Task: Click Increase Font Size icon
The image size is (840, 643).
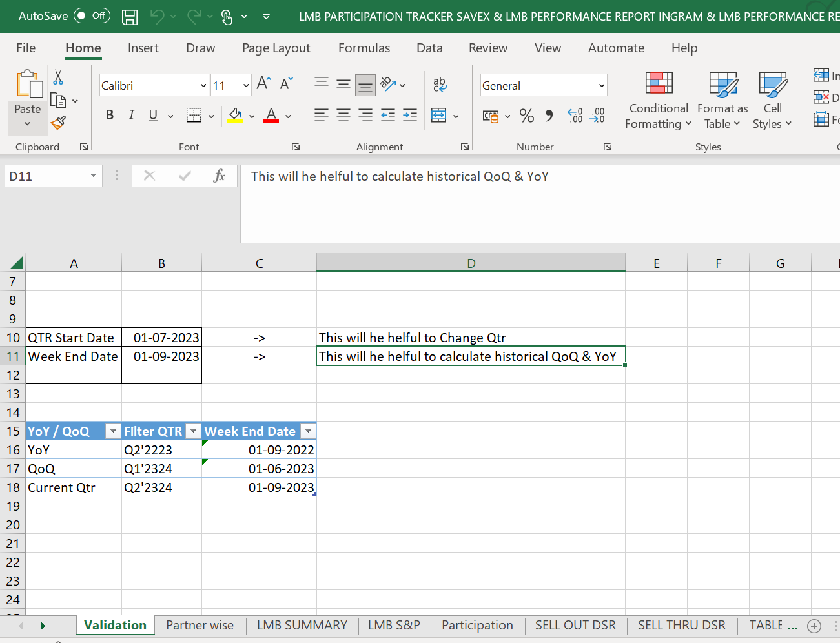Action: 263,84
